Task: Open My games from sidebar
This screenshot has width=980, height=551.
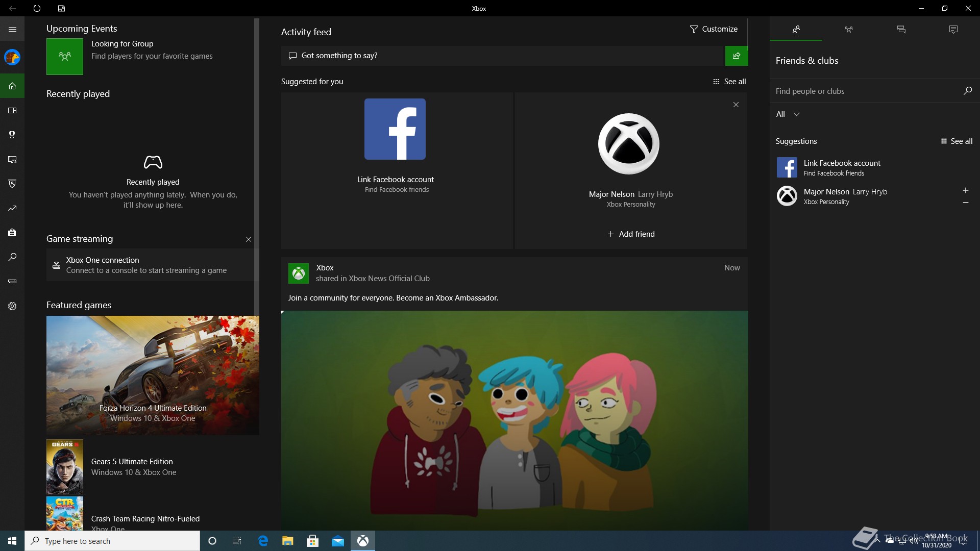Action: (12, 110)
